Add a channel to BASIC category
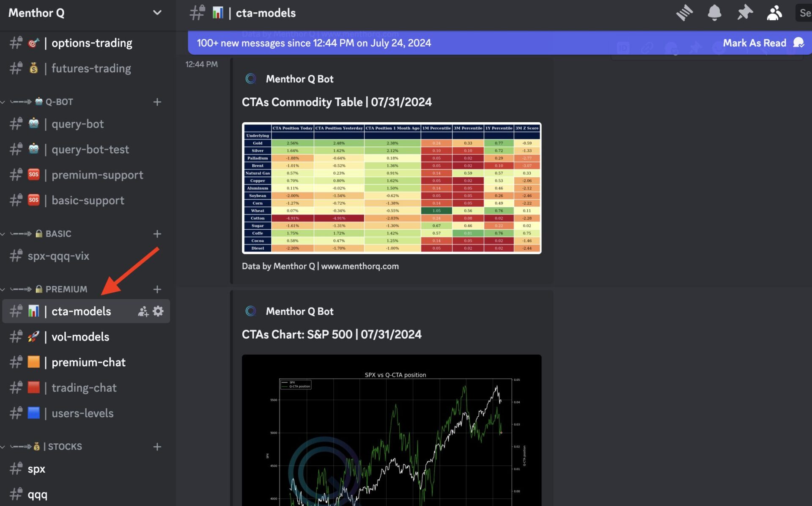The image size is (812, 506). 157,234
